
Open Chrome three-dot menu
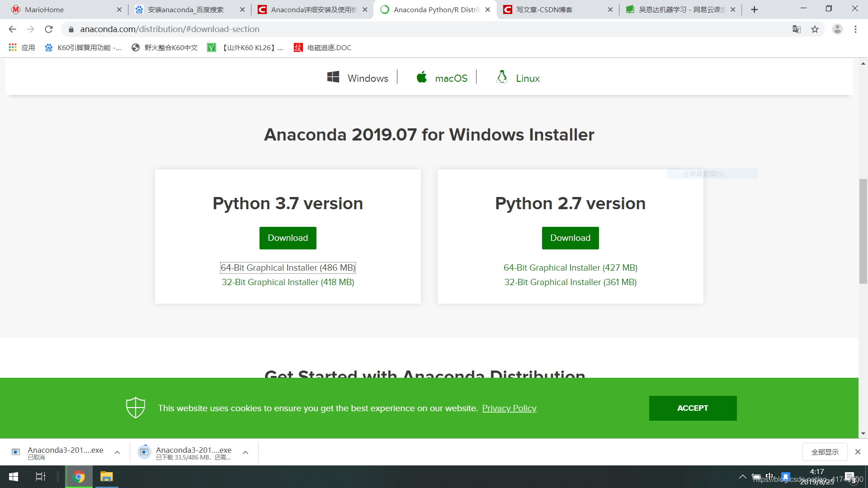pyautogui.click(x=855, y=29)
